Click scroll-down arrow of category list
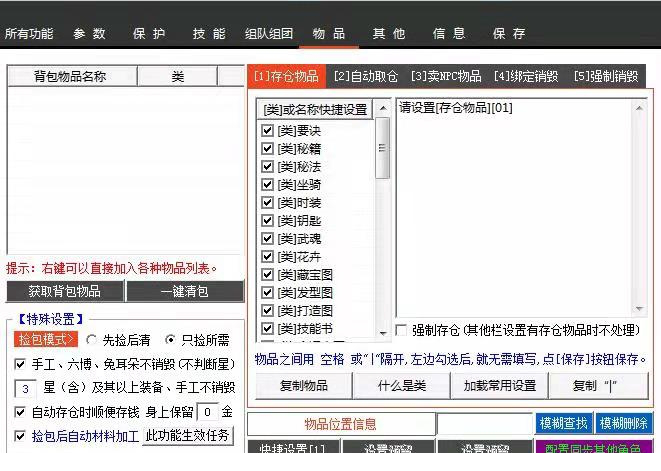The height and width of the screenshot is (471, 661). [383, 333]
